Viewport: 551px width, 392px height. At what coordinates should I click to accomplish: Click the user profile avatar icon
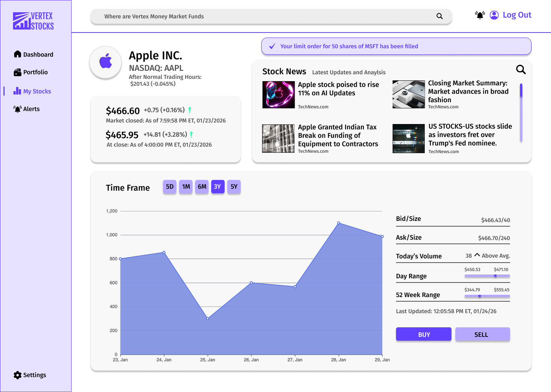(494, 15)
